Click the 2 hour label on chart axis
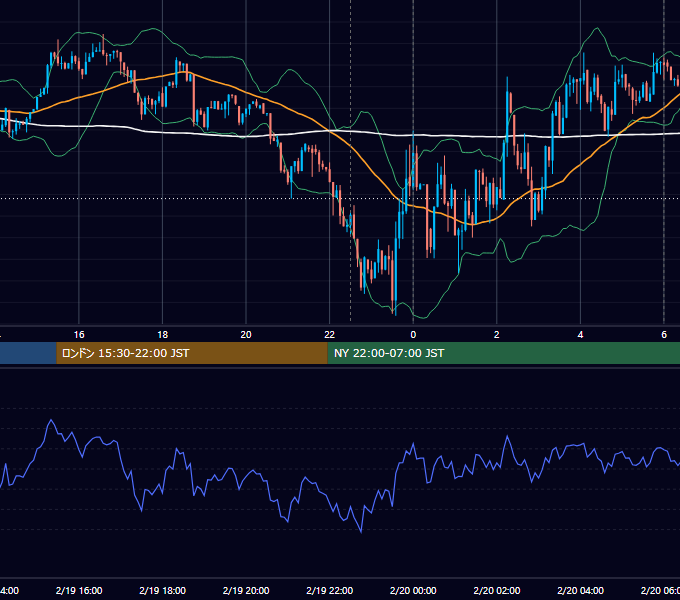The width and height of the screenshot is (680, 600). pos(497,335)
